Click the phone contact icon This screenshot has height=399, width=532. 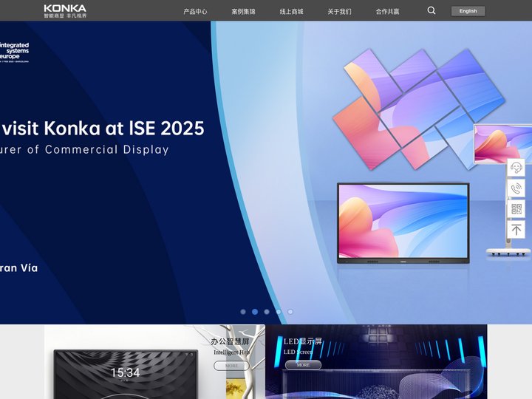pos(516,188)
